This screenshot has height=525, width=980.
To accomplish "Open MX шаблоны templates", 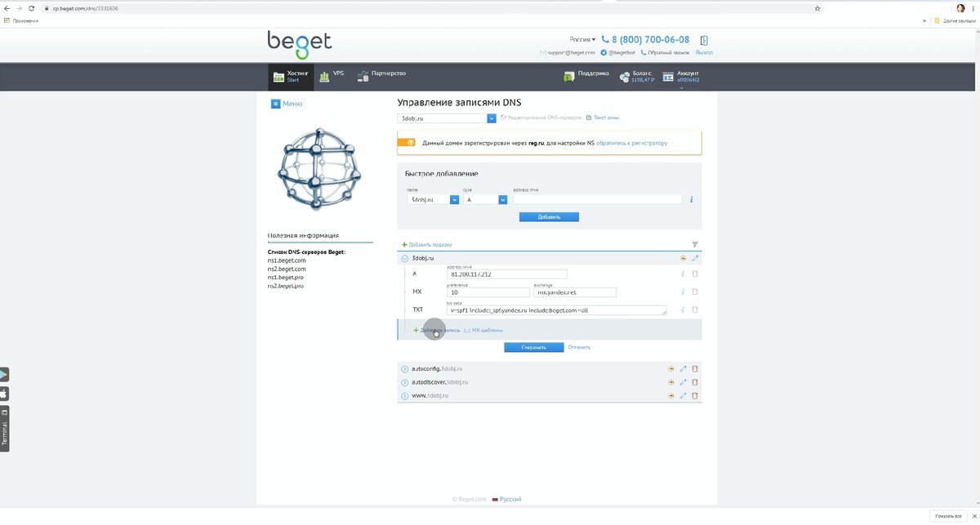I will (x=483, y=330).
